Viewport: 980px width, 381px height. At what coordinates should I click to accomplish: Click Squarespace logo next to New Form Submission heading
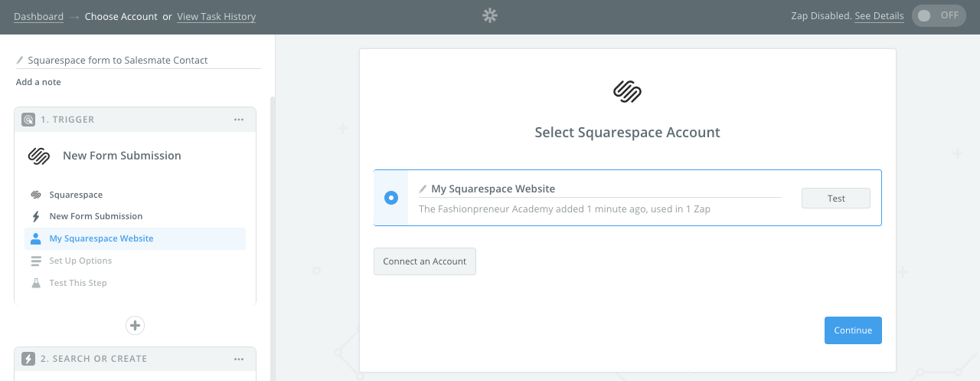(x=39, y=156)
